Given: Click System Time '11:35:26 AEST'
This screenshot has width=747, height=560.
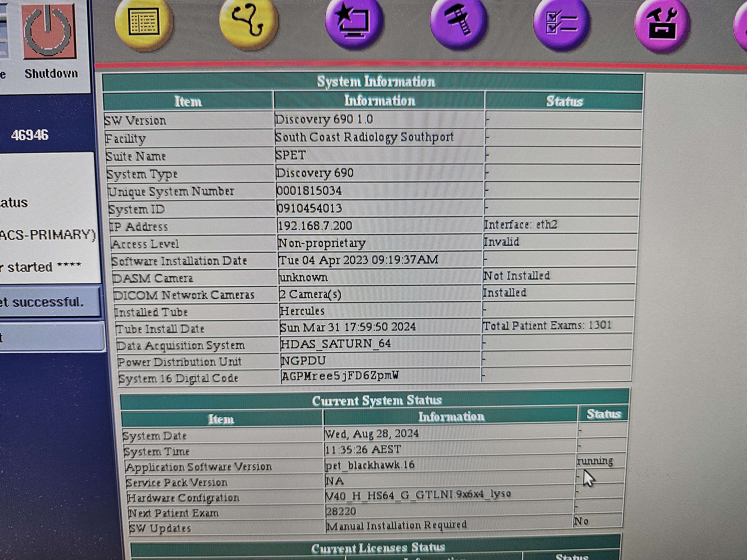Looking at the screenshot, I should pyautogui.click(x=363, y=450).
